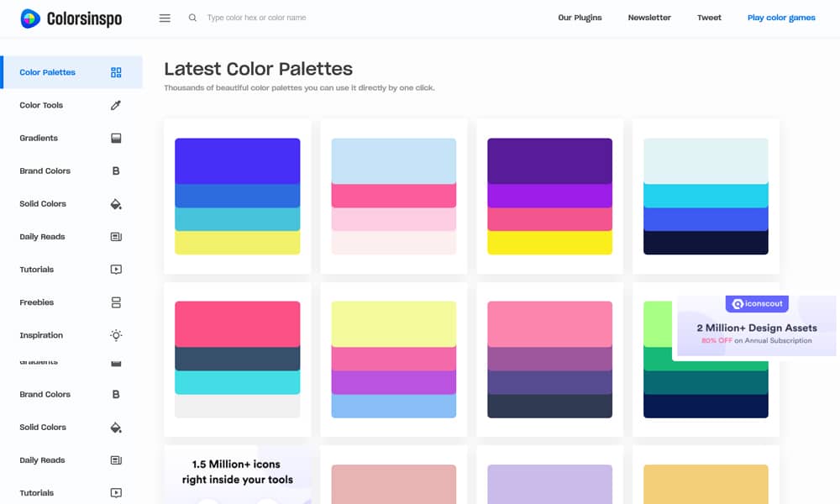Select the sky blue bottom stripe under orchid
Screen dimensions: 840x504
394,406
